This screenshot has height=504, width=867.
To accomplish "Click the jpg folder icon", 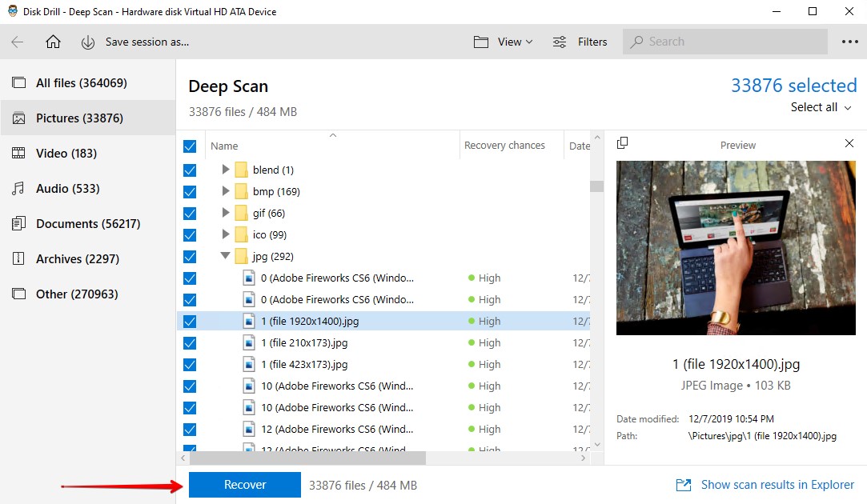I will coord(241,256).
